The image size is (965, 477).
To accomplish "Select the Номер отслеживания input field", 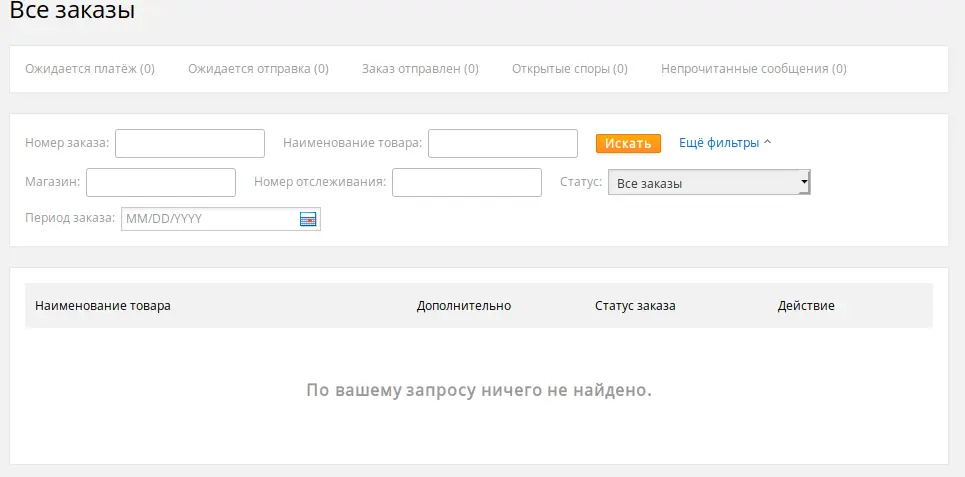I will coord(467,183).
